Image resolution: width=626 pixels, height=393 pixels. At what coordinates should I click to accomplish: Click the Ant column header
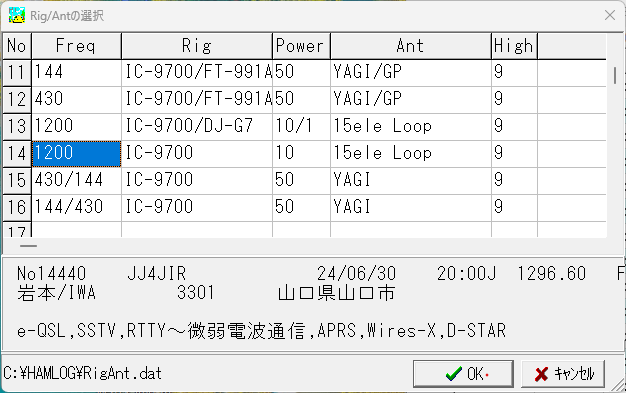pos(411,46)
